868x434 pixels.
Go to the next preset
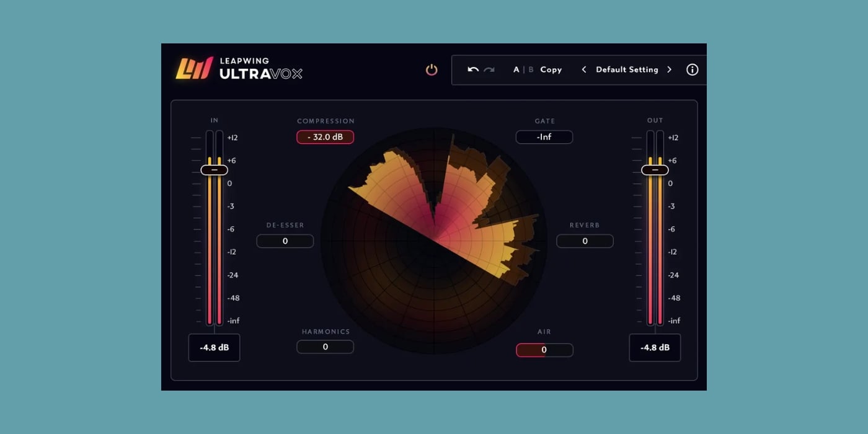[669, 69]
